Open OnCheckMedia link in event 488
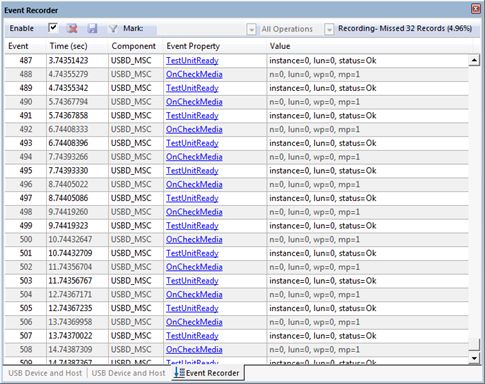The width and height of the screenshot is (485, 384). pos(194,74)
